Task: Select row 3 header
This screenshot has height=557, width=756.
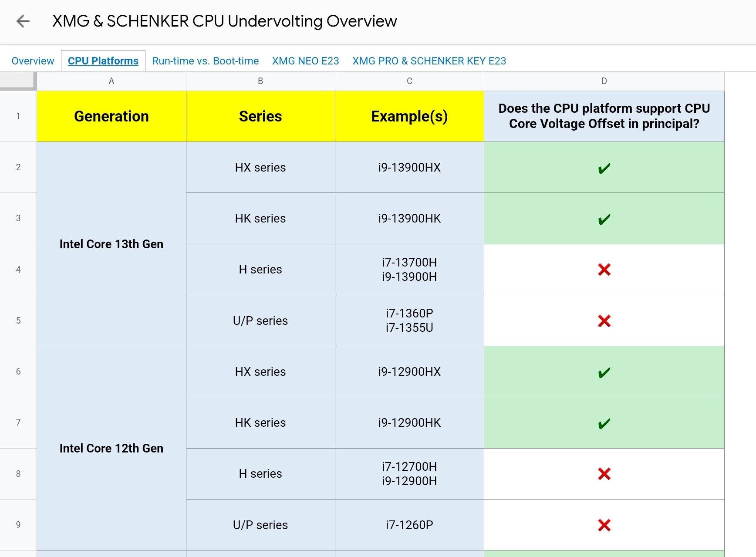Action: [x=18, y=218]
